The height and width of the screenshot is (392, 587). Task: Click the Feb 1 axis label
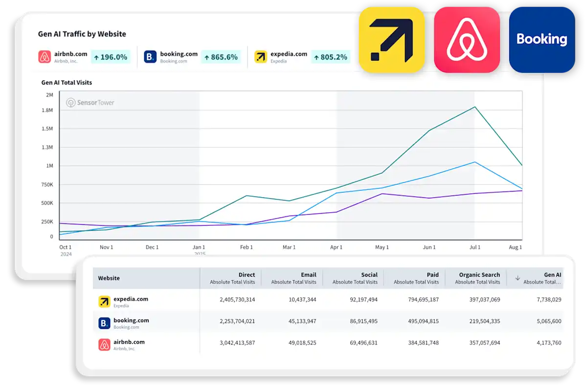point(247,247)
